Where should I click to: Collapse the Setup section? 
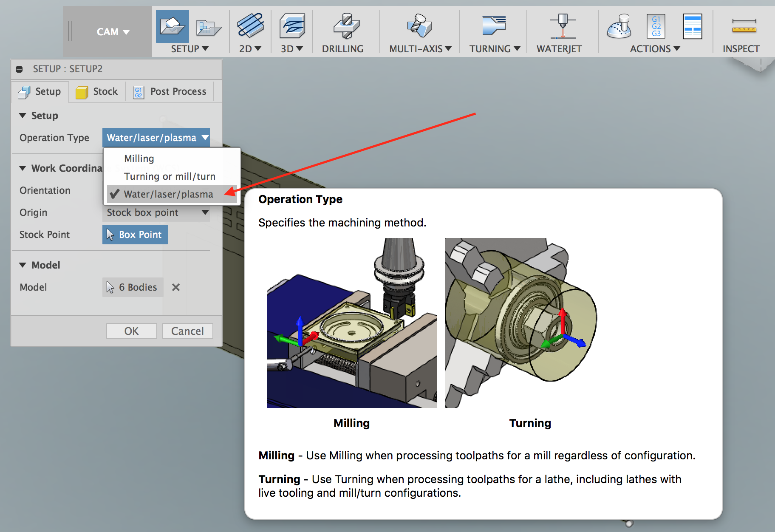click(23, 116)
